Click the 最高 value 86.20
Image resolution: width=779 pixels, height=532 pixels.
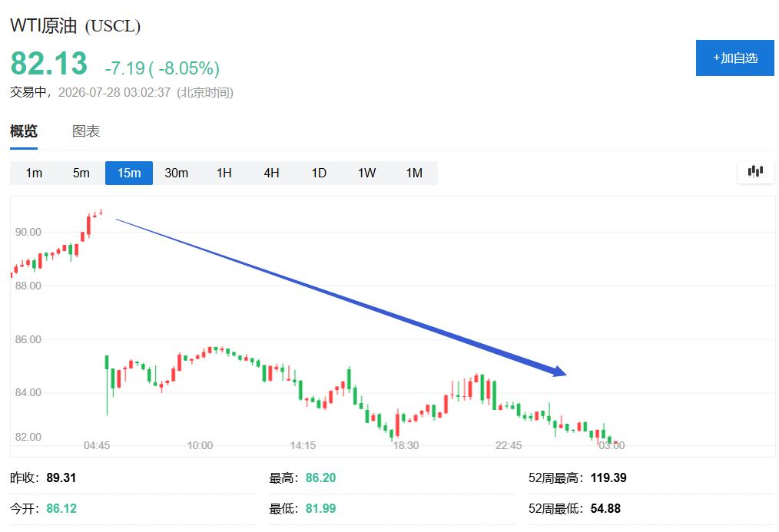point(320,478)
